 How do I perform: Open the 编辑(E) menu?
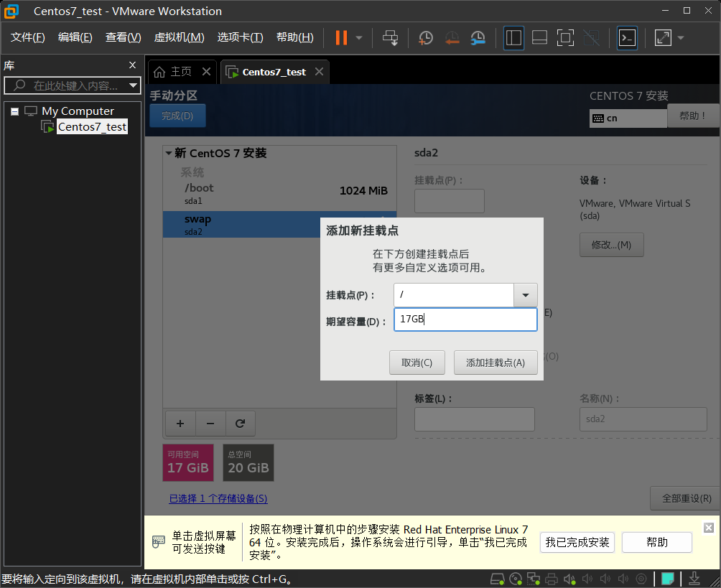click(75, 37)
